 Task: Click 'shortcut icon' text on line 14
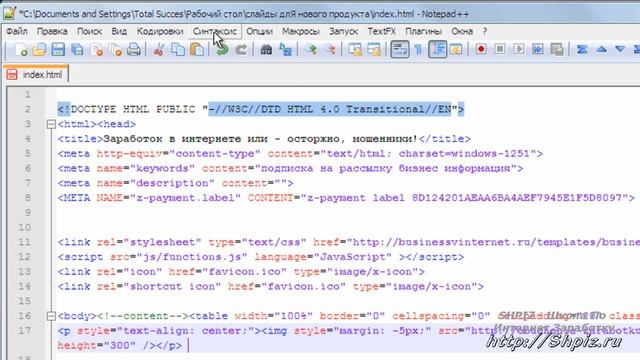172,287
